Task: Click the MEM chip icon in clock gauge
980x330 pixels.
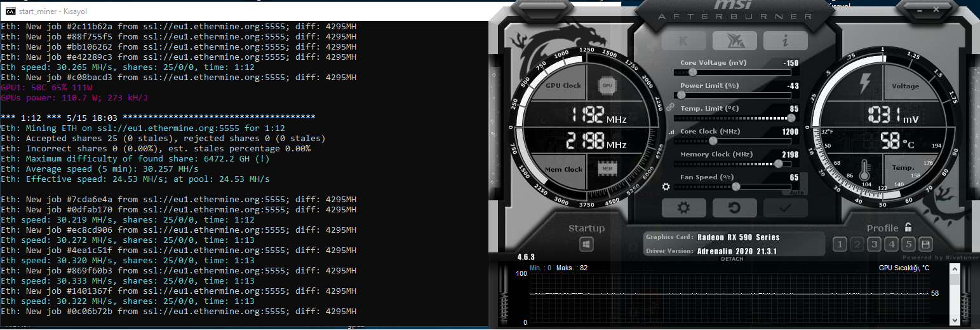Action: (x=607, y=168)
